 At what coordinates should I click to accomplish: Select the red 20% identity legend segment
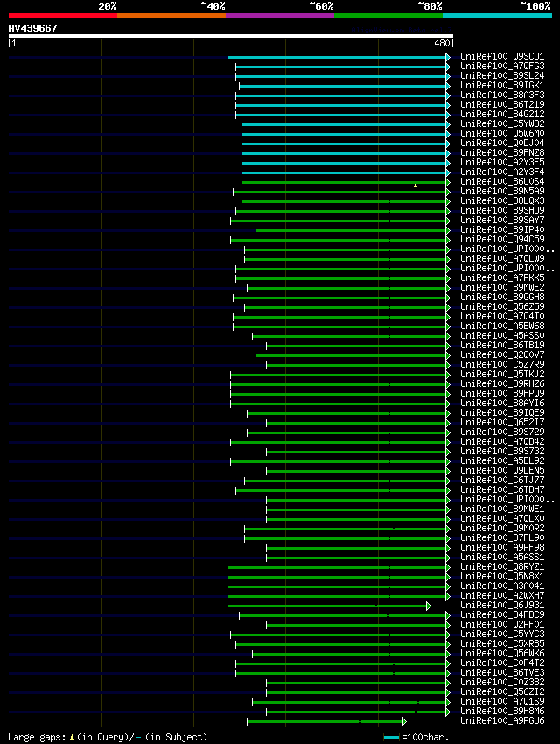pos(63,16)
